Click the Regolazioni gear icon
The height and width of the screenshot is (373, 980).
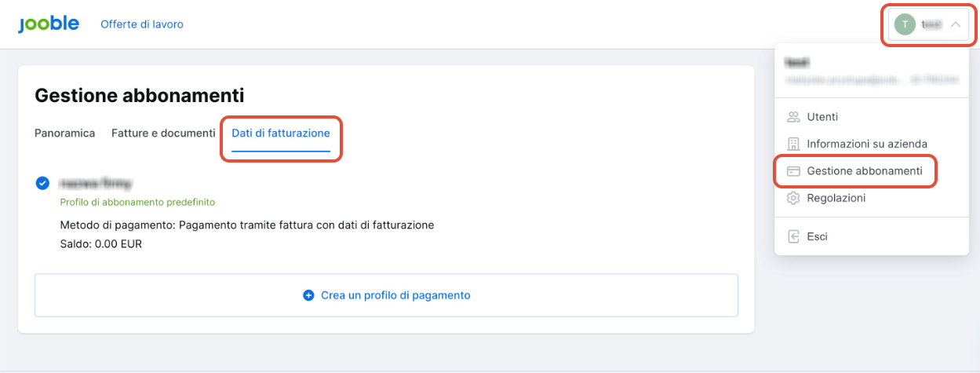click(793, 198)
